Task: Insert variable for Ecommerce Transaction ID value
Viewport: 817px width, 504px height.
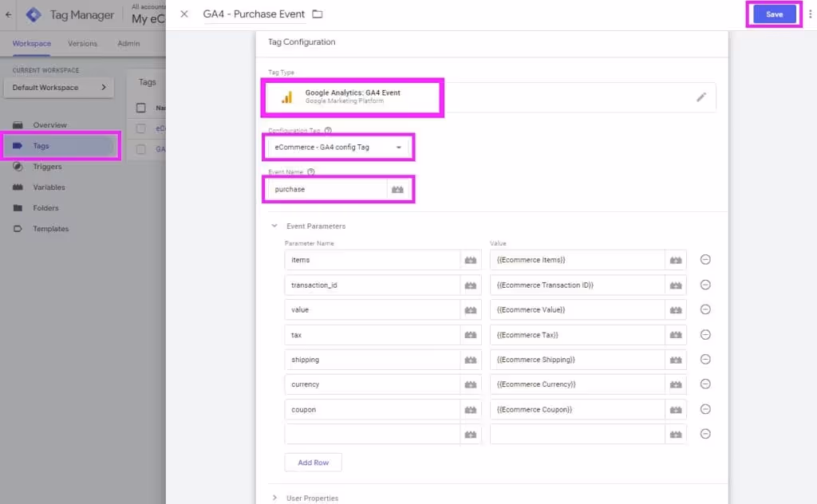Action: coord(676,285)
